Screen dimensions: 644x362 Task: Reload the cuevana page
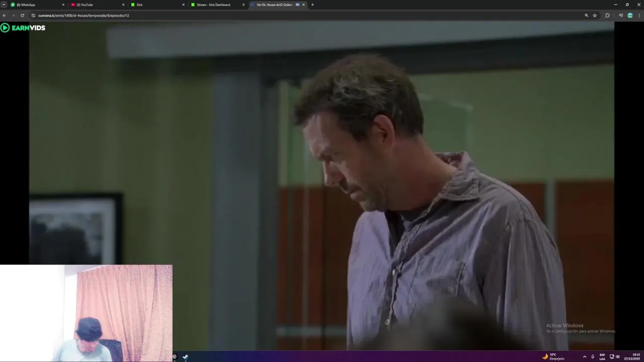point(22,16)
